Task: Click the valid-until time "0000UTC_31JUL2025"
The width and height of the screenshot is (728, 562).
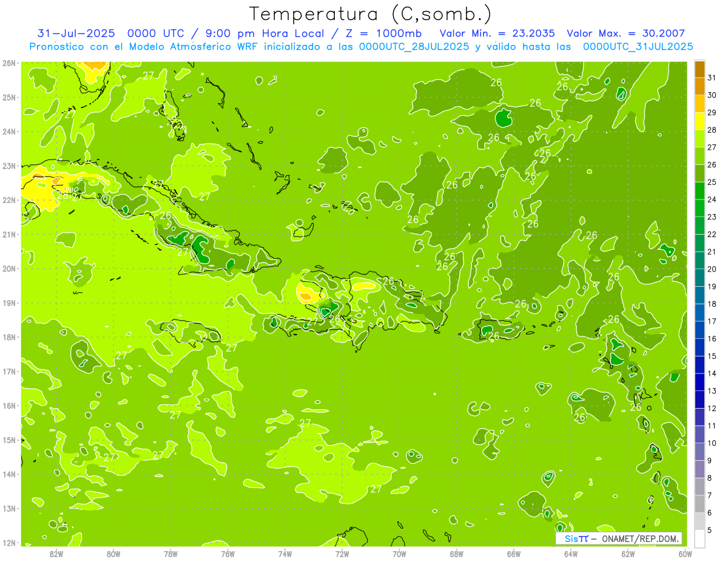Action: click(638, 47)
